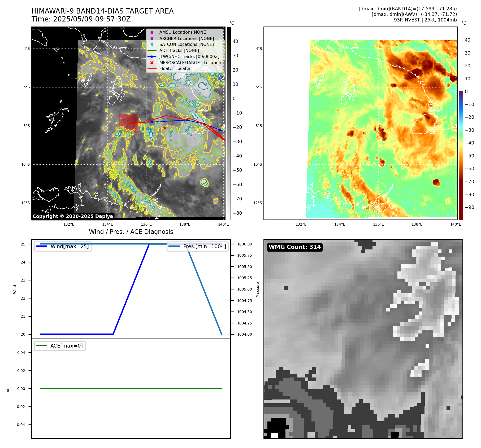Click the grayscale temperature colorbar

229,123
